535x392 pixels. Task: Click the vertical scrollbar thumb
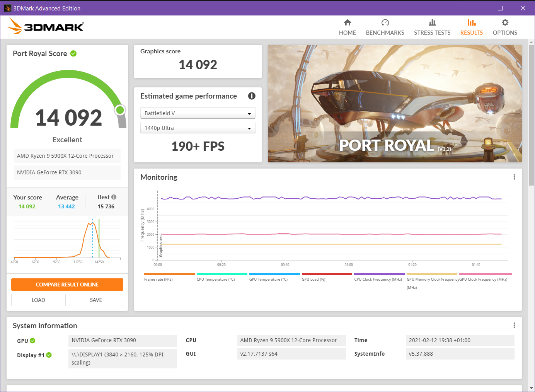click(532, 116)
